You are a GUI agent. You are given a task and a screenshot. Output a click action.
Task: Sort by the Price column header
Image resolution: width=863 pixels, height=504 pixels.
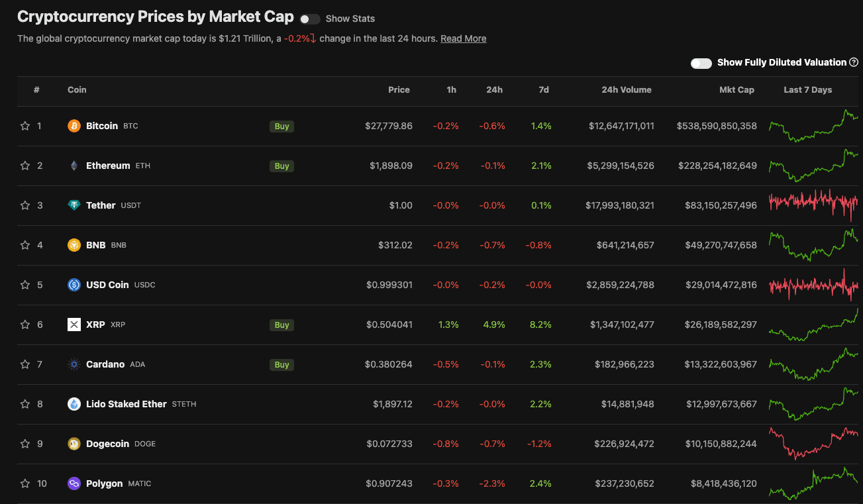click(399, 90)
